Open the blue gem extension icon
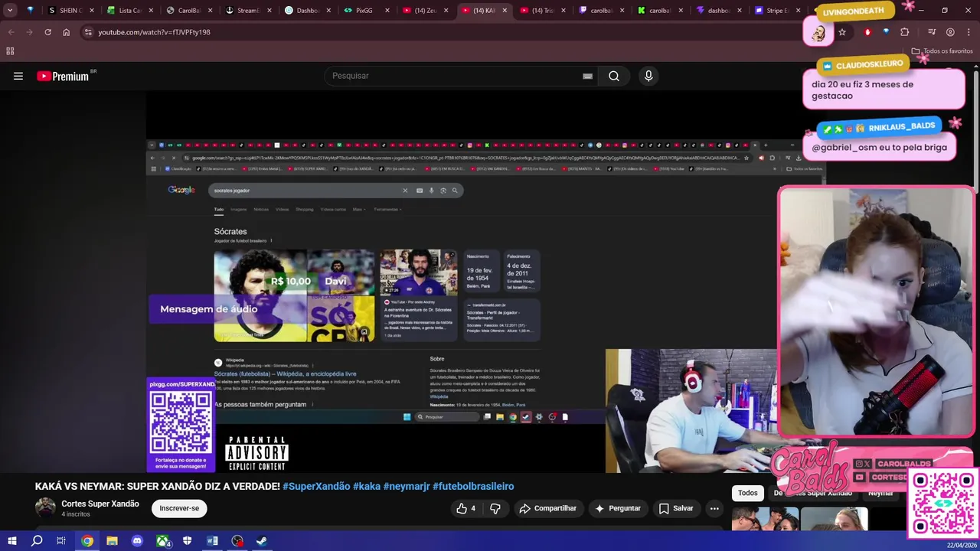Image resolution: width=980 pixels, height=551 pixels. tap(886, 32)
